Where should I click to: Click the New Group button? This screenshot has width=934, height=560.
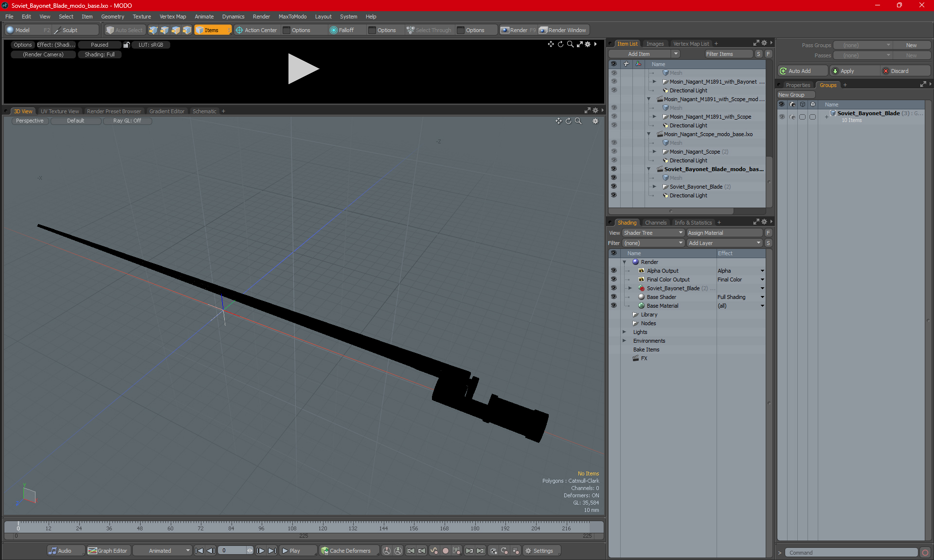point(796,95)
